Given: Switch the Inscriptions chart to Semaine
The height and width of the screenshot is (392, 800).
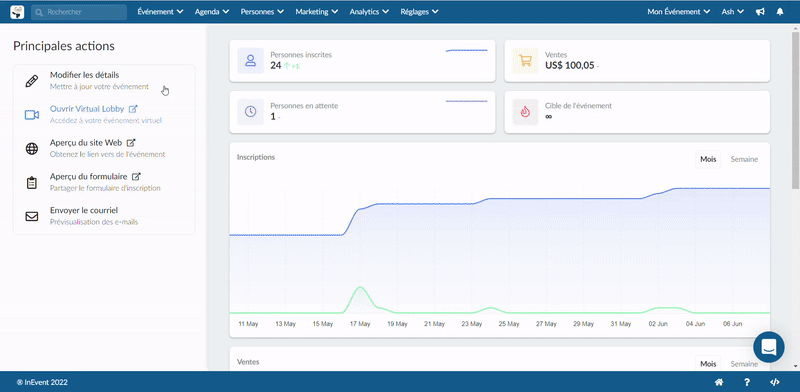Looking at the screenshot, I should pyautogui.click(x=744, y=159).
